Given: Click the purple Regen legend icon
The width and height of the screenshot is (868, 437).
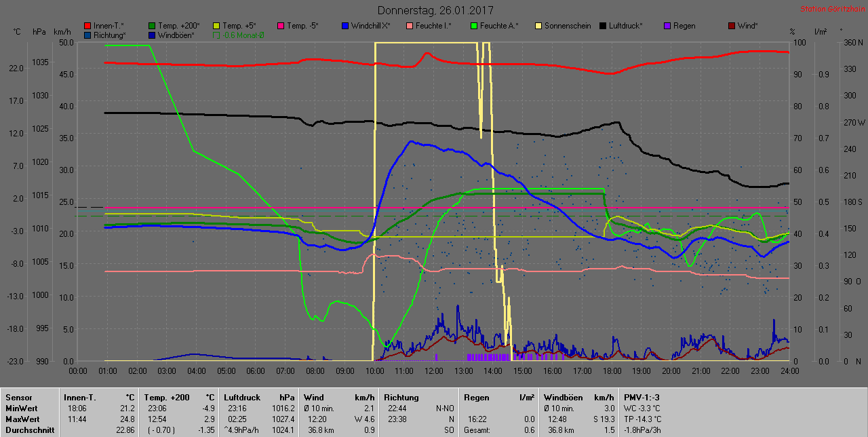Looking at the screenshot, I should click(x=667, y=26).
